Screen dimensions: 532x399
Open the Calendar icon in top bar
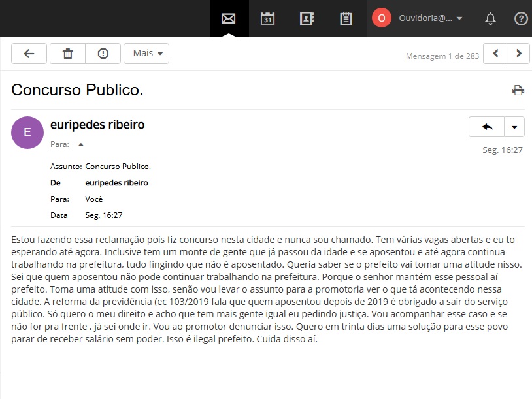click(267, 18)
